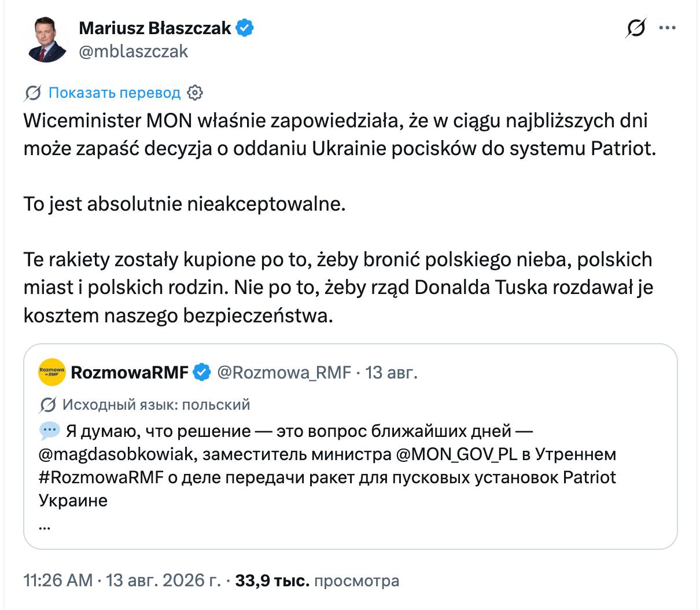Click the speech bubble emoji in quoted tweet
Image resolution: width=700 pixels, height=610 pixels.
click(x=49, y=431)
